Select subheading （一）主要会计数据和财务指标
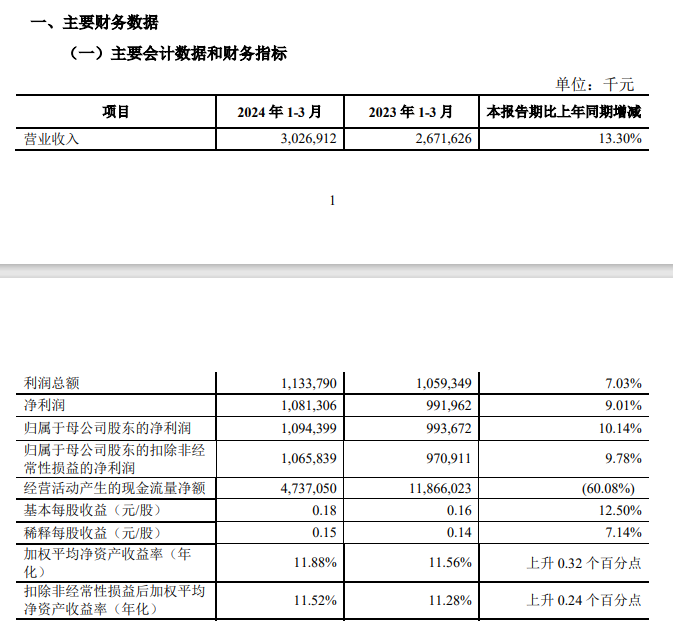This screenshot has width=673, height=621. point(176,54)
